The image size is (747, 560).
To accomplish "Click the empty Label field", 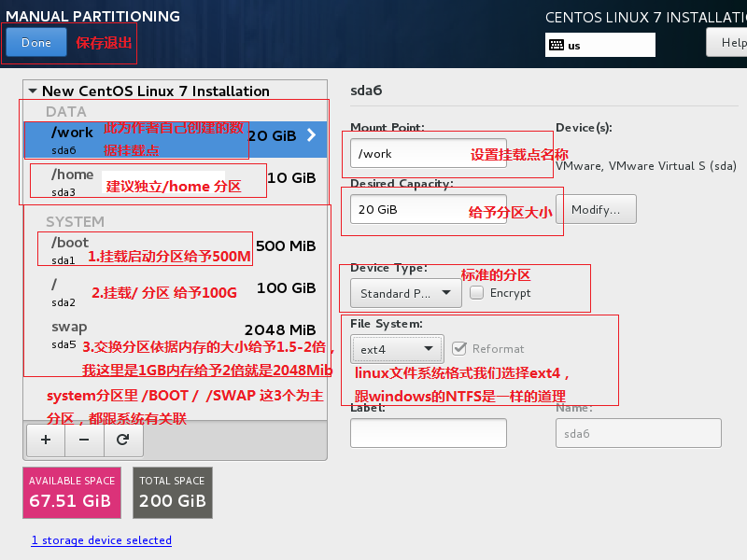I will 428,433.
